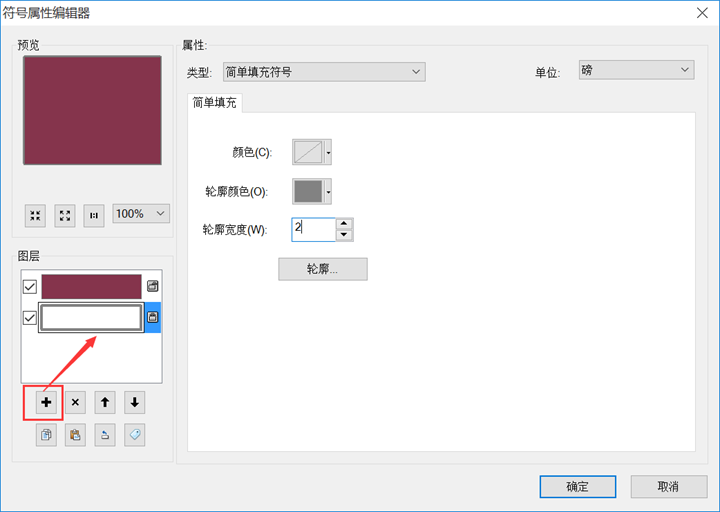
Task: Uncheck the white outline layer checkbox
Action: (x=30, y=317)
